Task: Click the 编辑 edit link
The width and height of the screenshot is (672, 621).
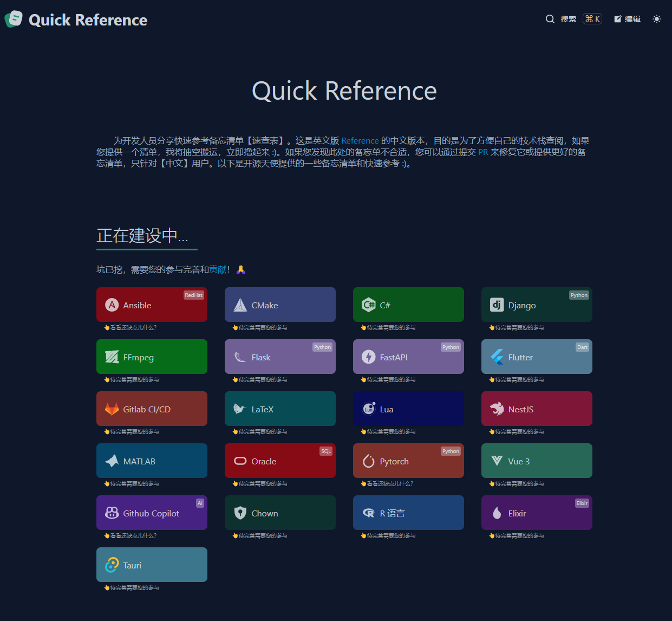Action: [x=627, y=19]
